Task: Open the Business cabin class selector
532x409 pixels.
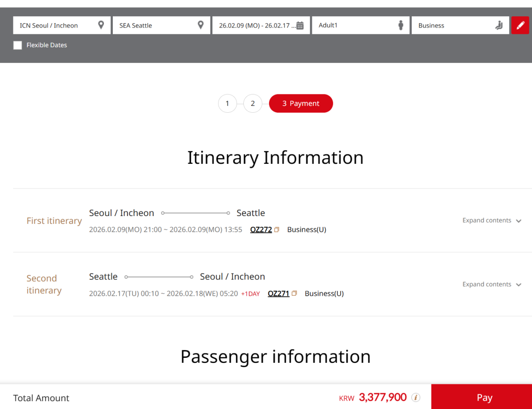Action: click(453, 26)
